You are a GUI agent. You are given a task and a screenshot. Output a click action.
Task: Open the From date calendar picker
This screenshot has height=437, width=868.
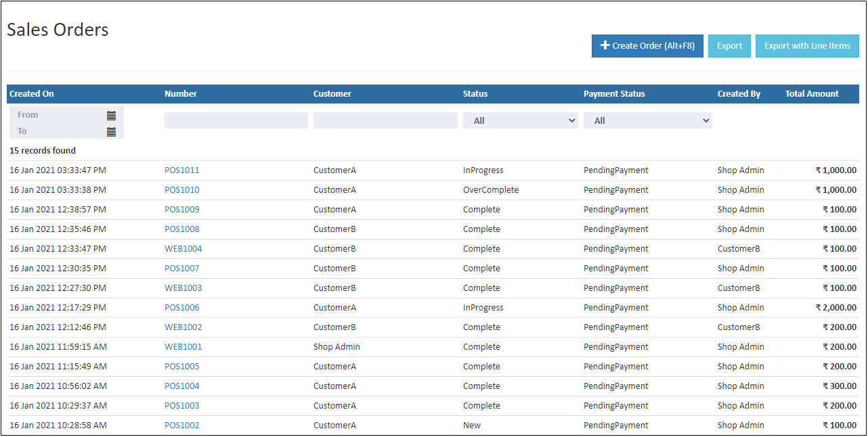tap(112, 115)
